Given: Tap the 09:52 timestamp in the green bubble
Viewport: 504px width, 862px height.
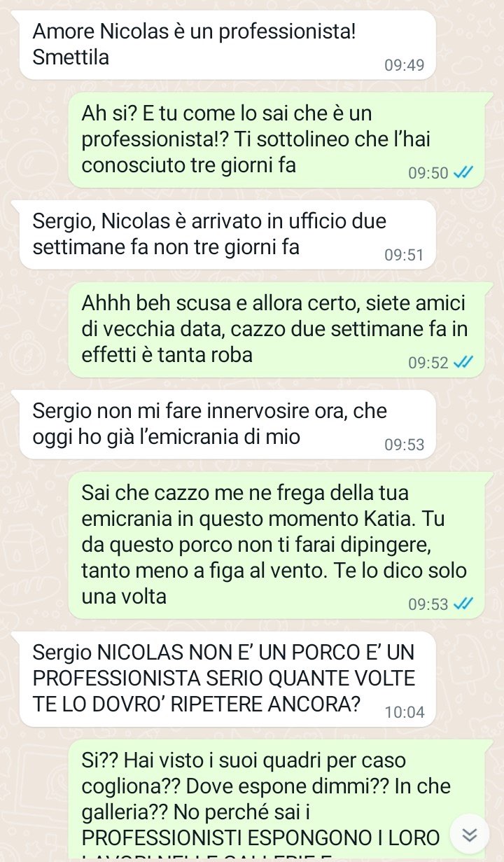Looking at the screenshot, I should coord(428,363).
